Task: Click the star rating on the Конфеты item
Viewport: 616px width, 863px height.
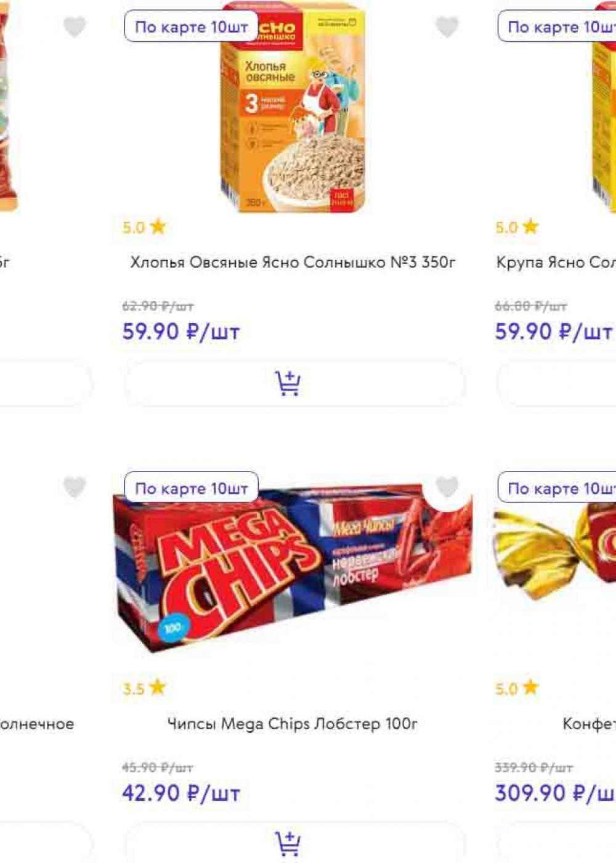Action: point(517,688)
